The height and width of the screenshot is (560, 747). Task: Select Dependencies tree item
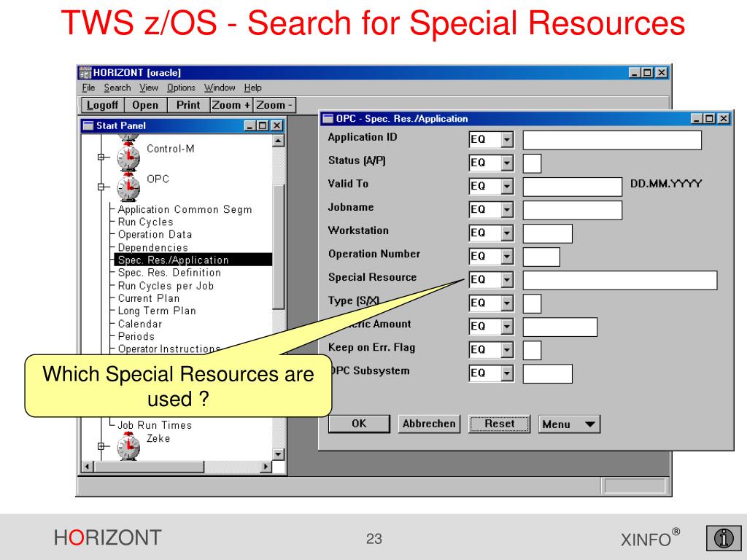click(x=153, y=247)
